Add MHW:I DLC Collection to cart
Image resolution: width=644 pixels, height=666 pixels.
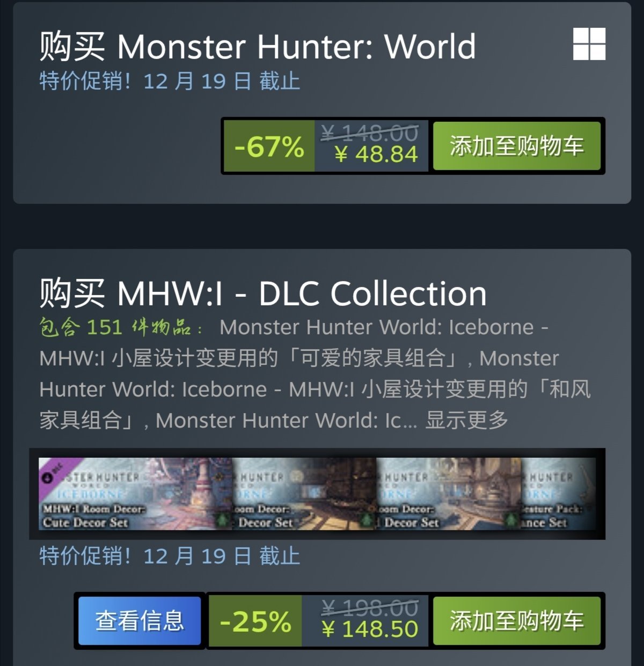516,621
